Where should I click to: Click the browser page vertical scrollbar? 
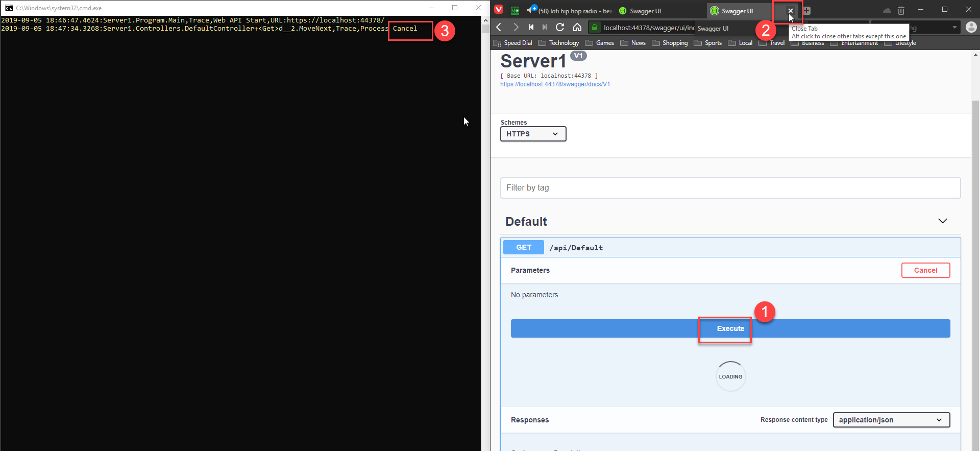pyautogui.click(x=975, y=276)
